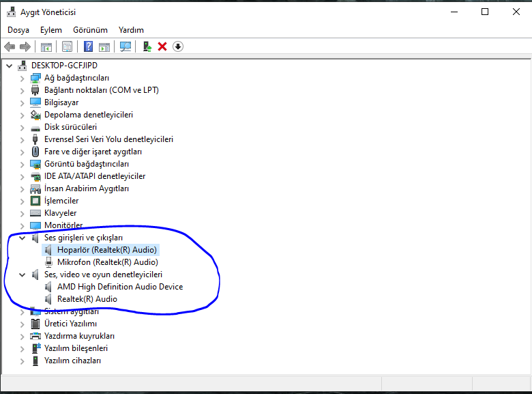The image size is (532, 394).
Task: Click the display adapter icon for Görüntü bağdaştırıcıları
Action: coord(35,164)
